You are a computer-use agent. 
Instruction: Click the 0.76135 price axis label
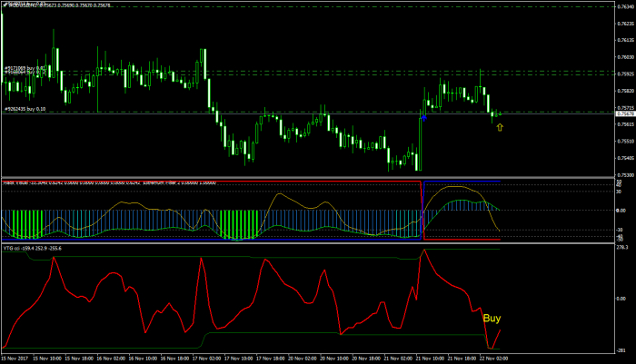pos(625,40)
